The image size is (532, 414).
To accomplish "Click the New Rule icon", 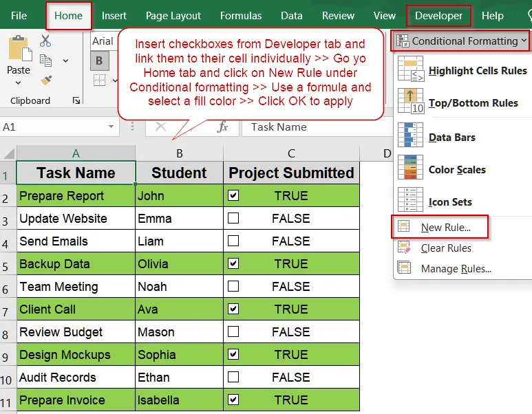I will 404,226.
